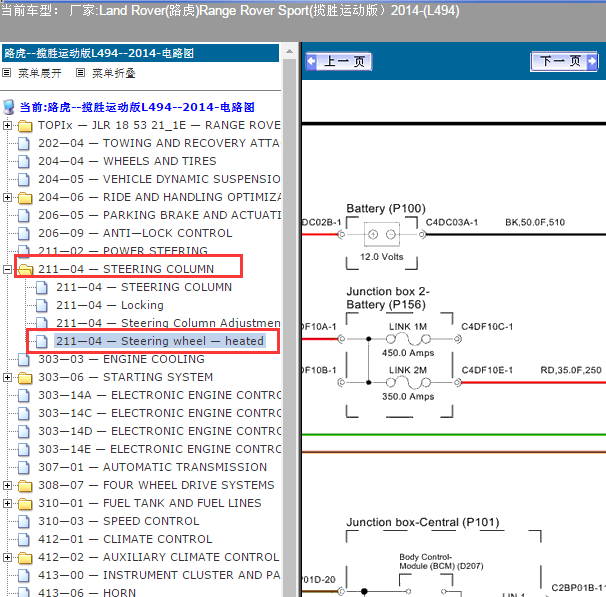Open 307-01 Automatic Transmission document
This screenshot has width=606, height=597.
[x=153, y=467]
